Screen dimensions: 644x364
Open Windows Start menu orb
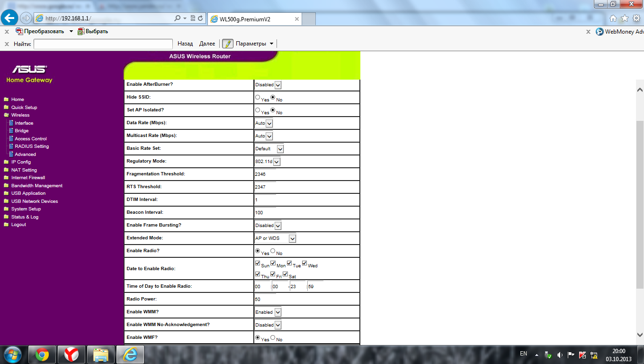(x=13, y=354)
